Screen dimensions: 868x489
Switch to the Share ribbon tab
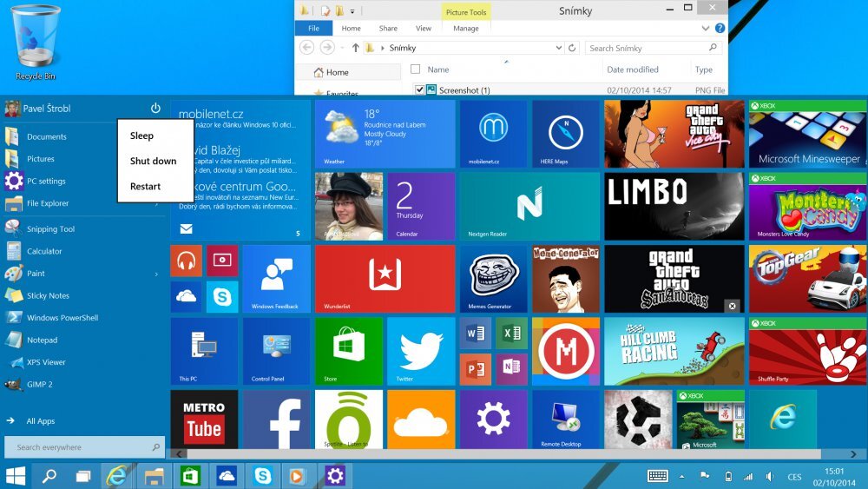[388, 29]
